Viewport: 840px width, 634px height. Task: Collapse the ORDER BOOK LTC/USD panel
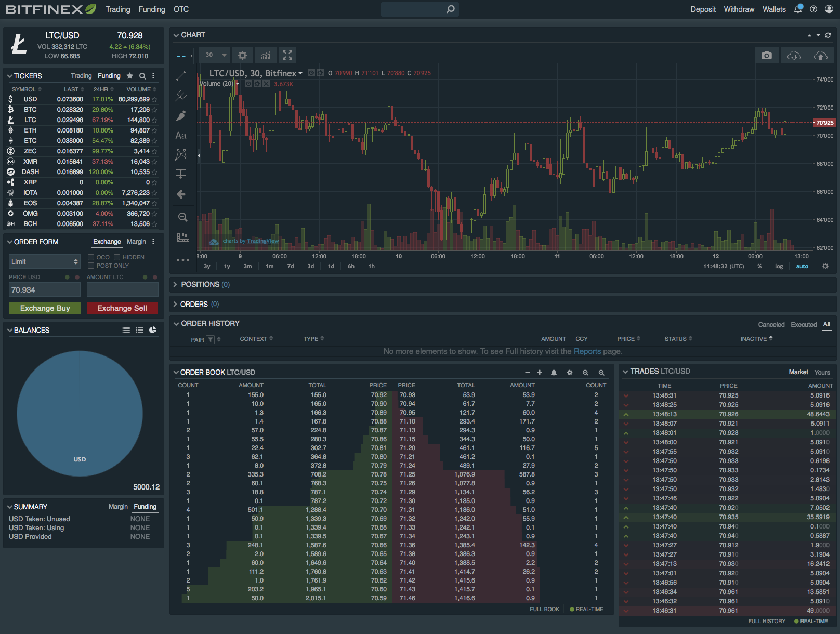(x=176, y=372)
